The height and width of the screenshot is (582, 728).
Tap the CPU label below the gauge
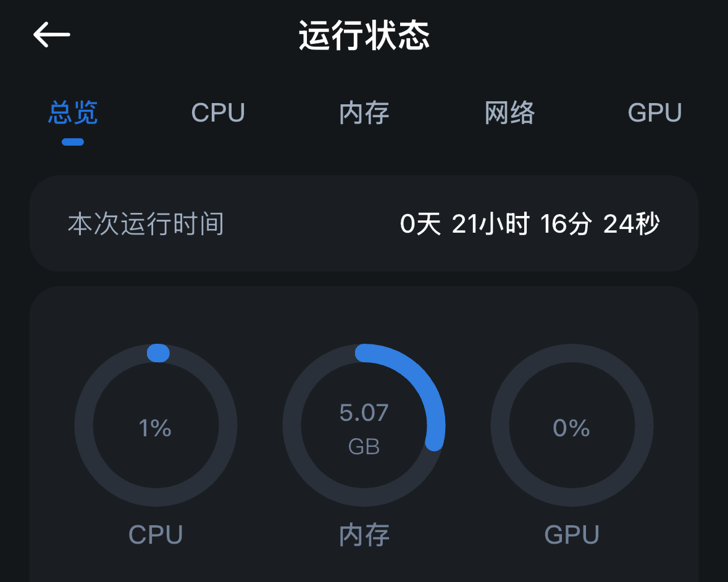156,534
